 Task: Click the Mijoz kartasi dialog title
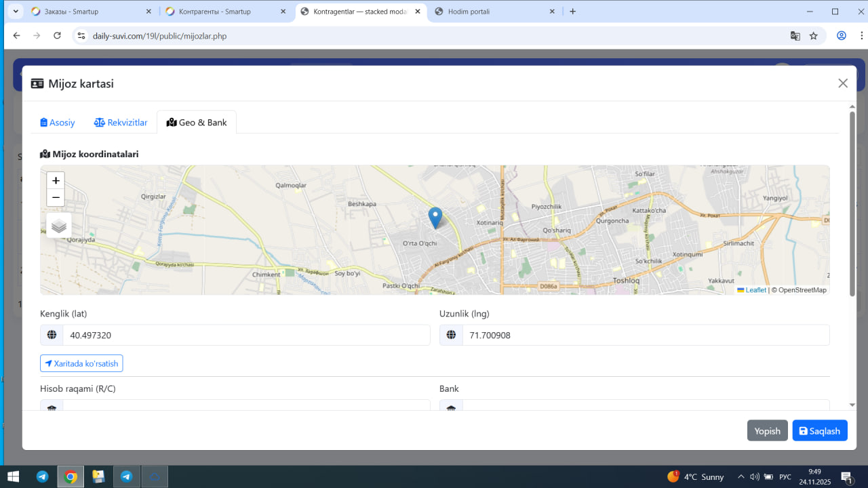click(81, 83)
